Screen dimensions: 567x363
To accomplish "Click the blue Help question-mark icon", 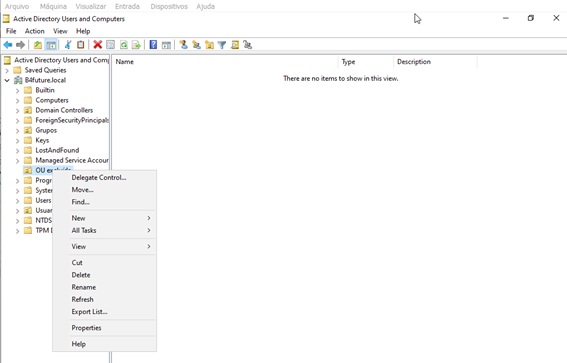I will (x=153, y=45).
